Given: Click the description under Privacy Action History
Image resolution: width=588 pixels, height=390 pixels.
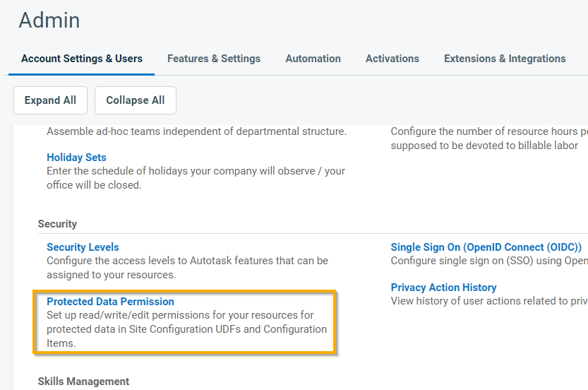Looking at the screenshot, I should pos(488,301).
